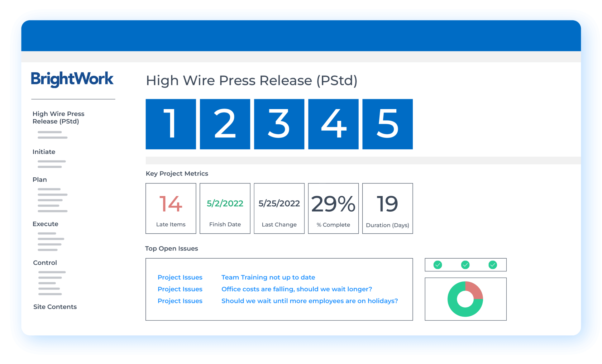Click the % Complete metric showing 29%
602x364 pixels.
point(333,208)
